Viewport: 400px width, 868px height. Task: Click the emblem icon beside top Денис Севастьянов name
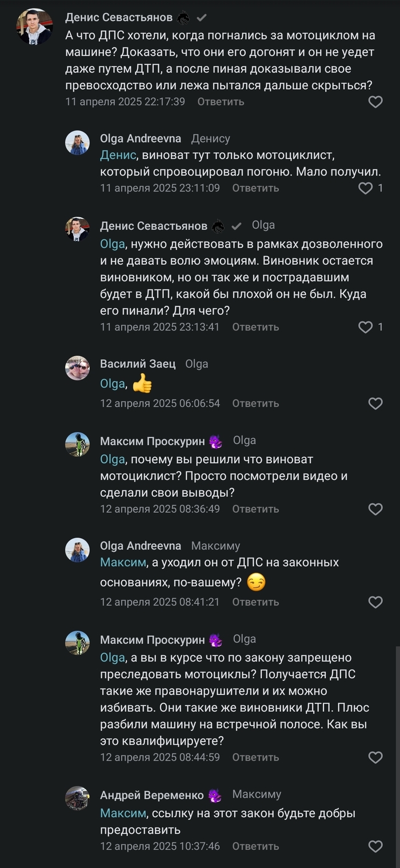(183, 18)
